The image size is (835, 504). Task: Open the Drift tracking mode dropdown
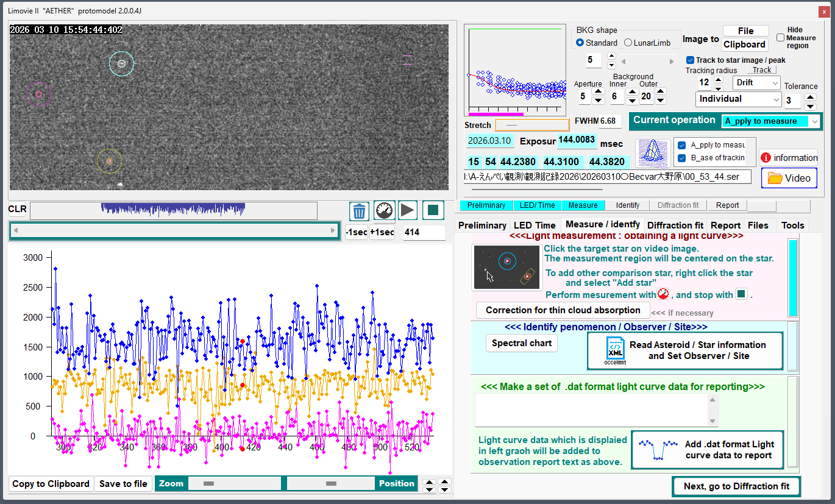click(x=756, y=83)
